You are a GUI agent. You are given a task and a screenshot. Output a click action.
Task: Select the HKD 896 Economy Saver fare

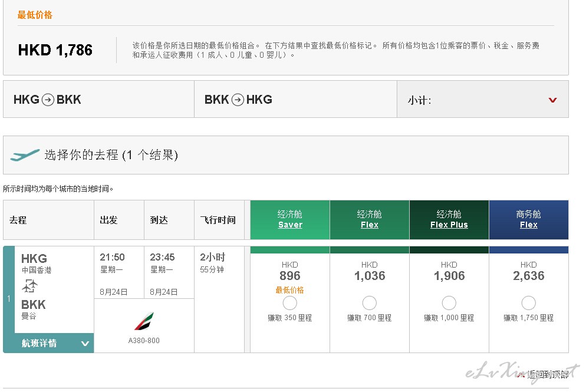click(289, 303)
